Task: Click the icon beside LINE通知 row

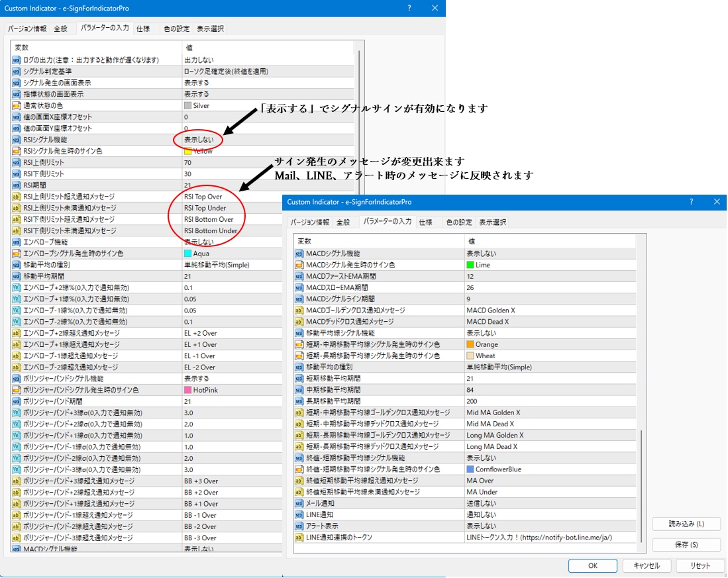Action: 299,515
